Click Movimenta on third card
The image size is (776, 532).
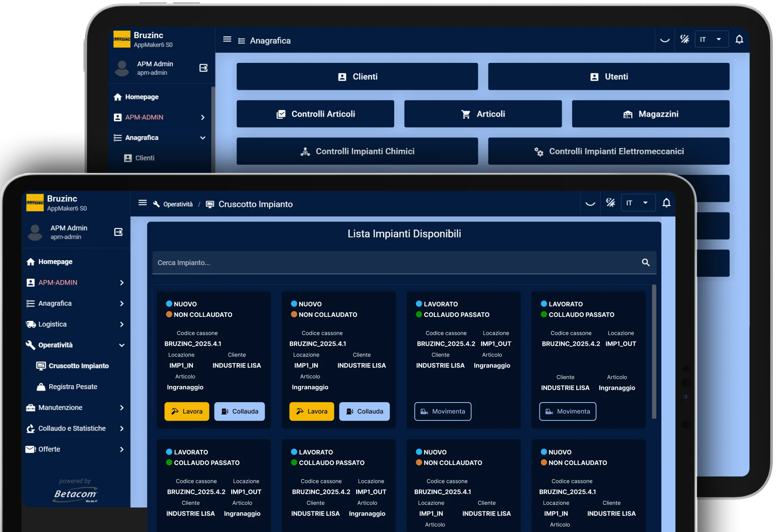click(x=443, y=412)
